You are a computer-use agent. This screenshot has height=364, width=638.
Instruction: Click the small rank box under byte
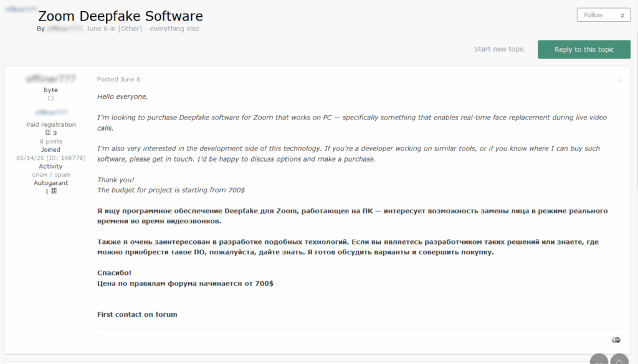click(50, 98)
